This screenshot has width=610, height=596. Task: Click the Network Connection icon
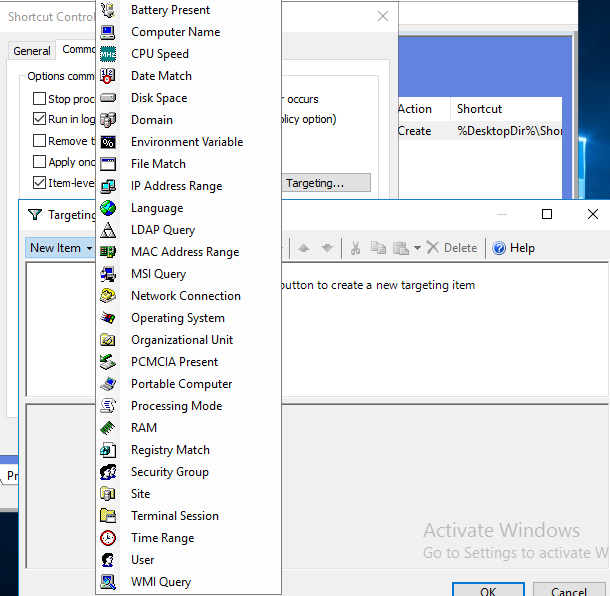(x=108, y=296)
